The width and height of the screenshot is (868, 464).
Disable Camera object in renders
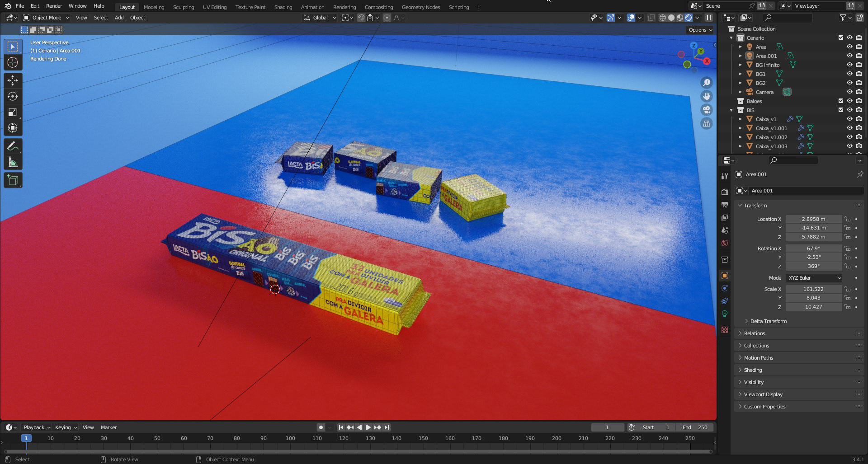[859, 92]
